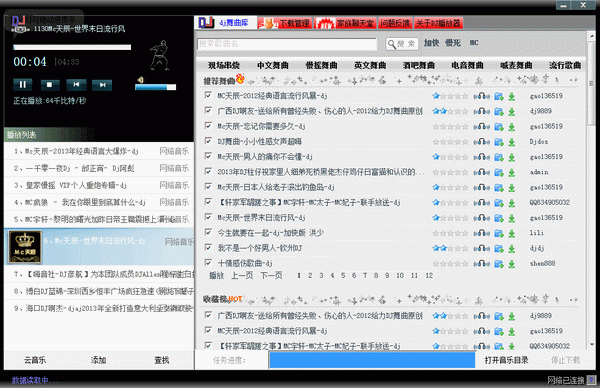Listen via headphone icon for 今生就要在一起
The image size is (600, 388).
(482, 233)
